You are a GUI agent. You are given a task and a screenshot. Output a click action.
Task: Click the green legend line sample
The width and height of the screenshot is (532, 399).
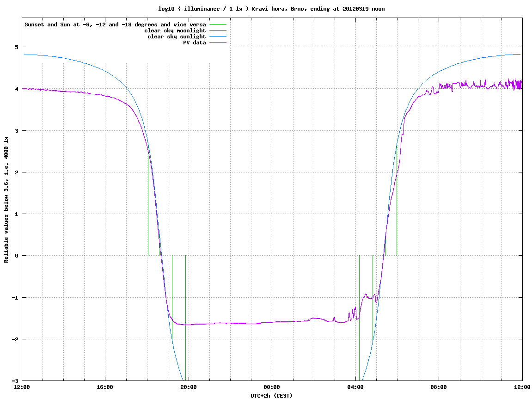(218, 25)
